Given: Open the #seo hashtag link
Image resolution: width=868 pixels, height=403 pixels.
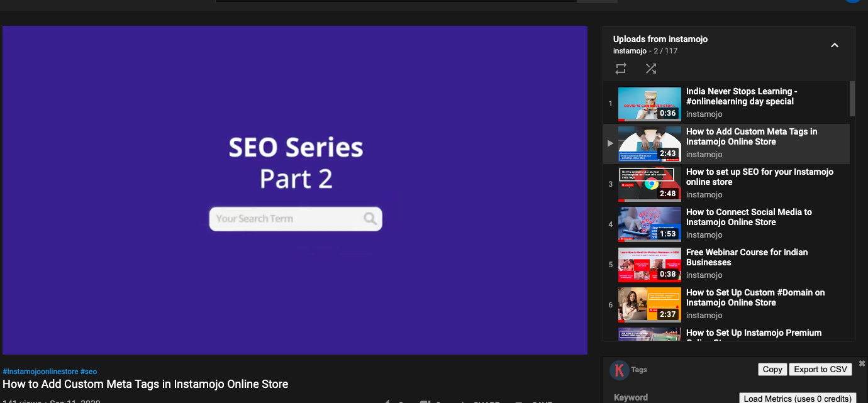Looking at the screenshot, I should tap(89, 372).
